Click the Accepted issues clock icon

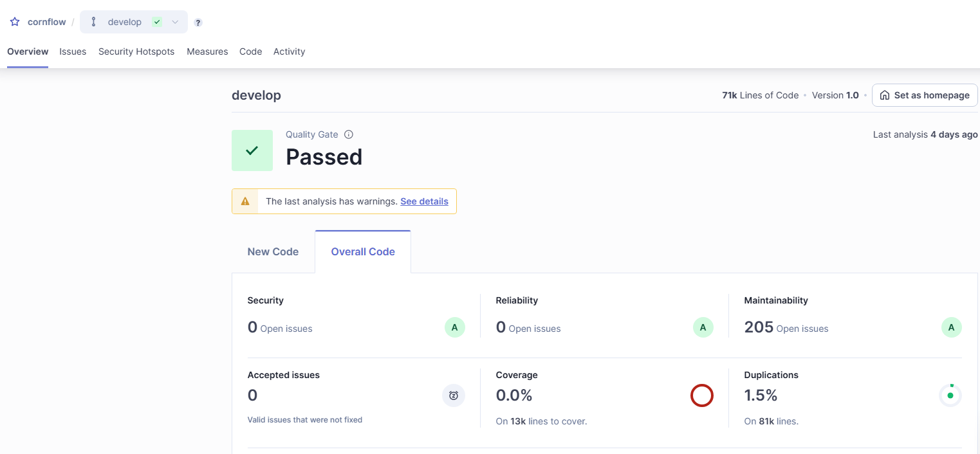click(x=454, y=395)
